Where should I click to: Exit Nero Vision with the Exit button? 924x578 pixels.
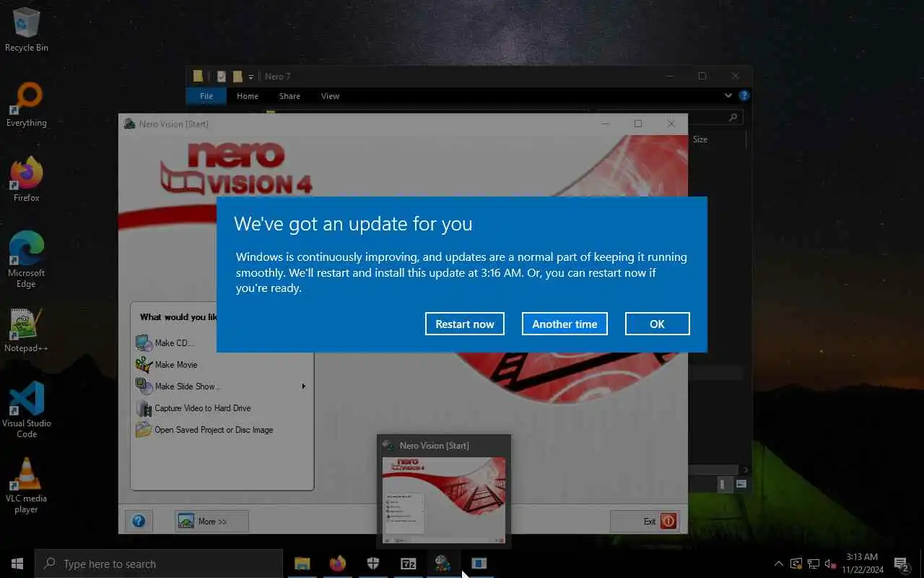point(644,521)
